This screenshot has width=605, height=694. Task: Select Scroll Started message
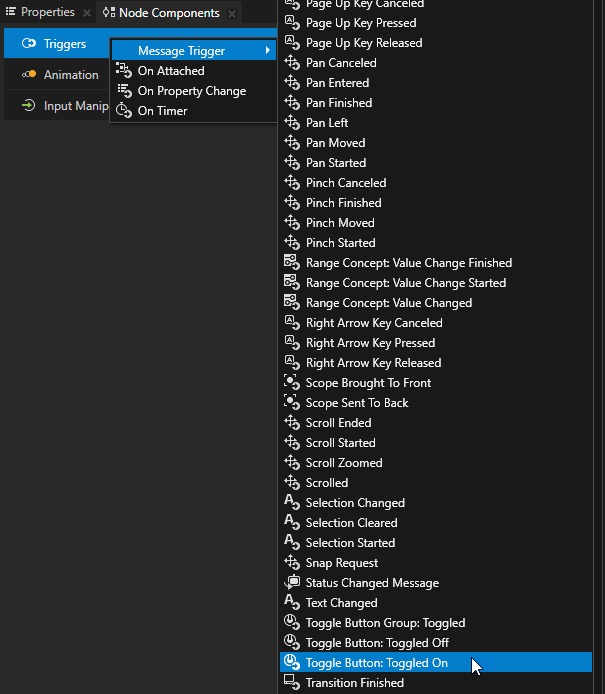tap(436, 443)
